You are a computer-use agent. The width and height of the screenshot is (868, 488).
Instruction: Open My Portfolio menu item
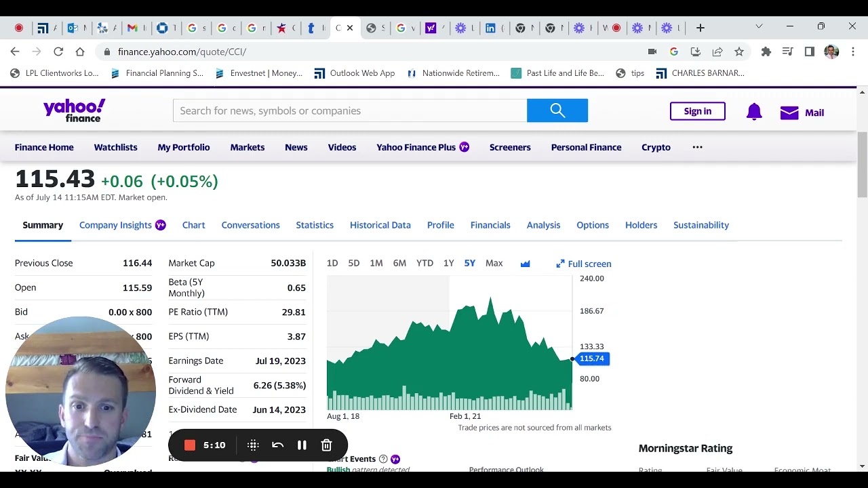coord(184,147)
